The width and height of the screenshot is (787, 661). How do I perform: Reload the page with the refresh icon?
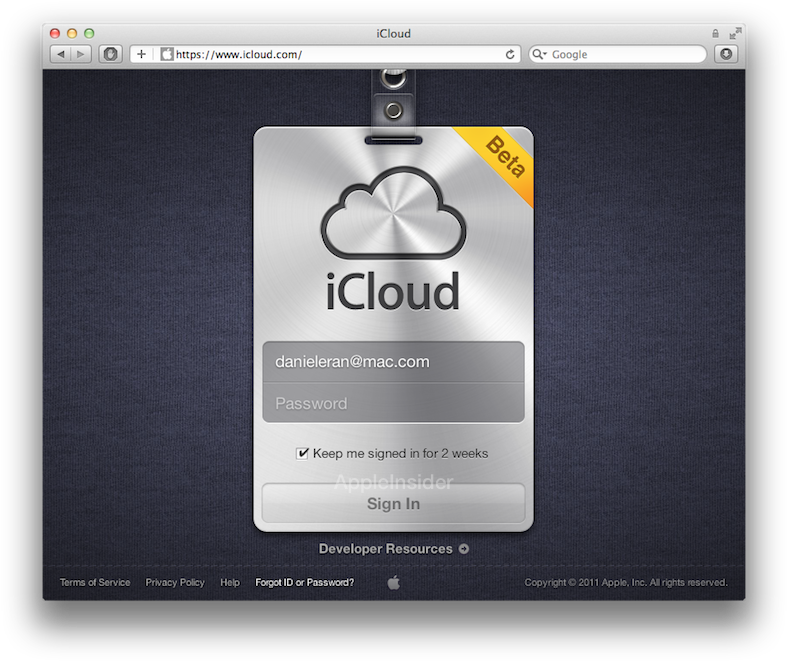510,54
